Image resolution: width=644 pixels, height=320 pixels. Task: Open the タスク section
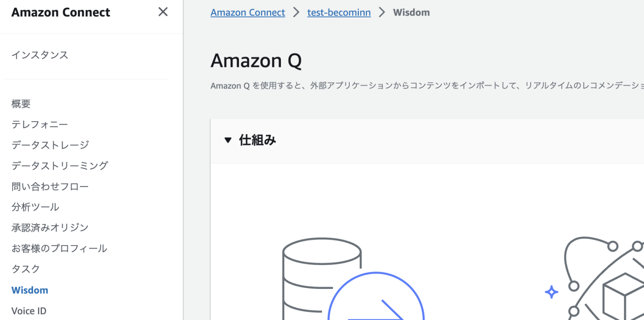(x=25, y=269)
